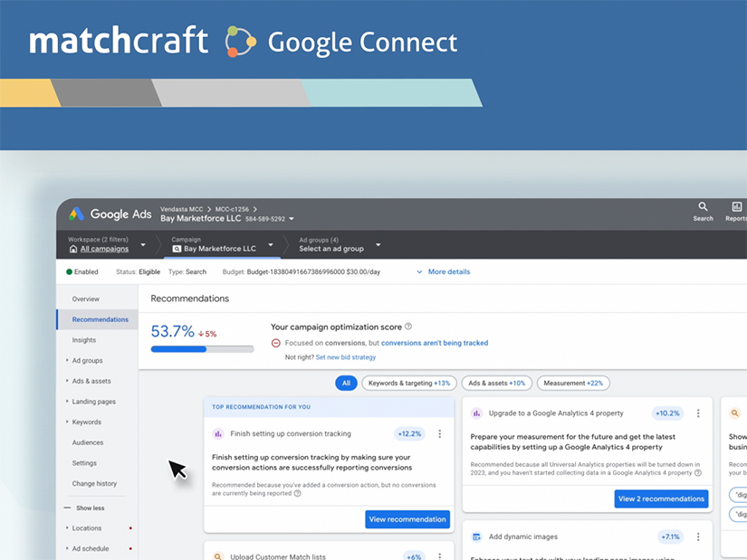747x560 pixels.
Task: Select the All filter chip
Action: click(347, 383)
